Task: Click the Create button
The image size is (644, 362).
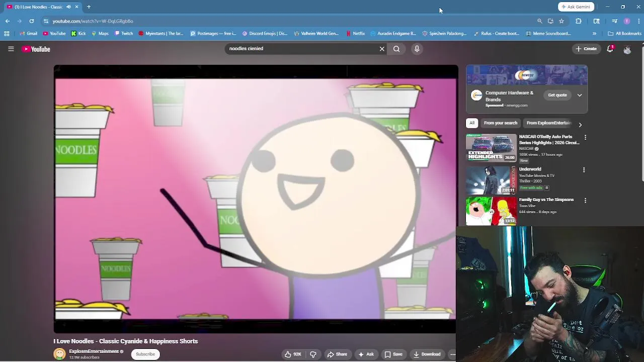Action: click(586, 49)
